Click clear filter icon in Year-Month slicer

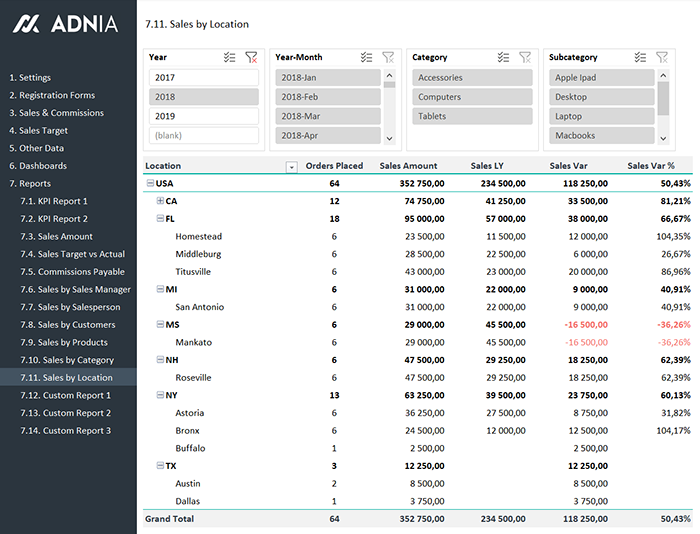point(388,58)
